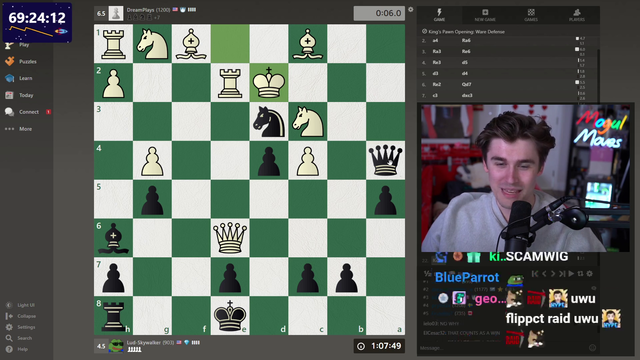Click DreamPlays player avatar
Image resolution: width=640 pixels, height=360 pixels.
coord(116,13)
